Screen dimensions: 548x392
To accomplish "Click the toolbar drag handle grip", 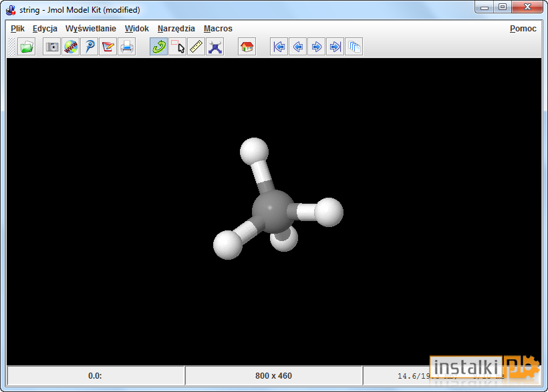I will tap(12, 47).
